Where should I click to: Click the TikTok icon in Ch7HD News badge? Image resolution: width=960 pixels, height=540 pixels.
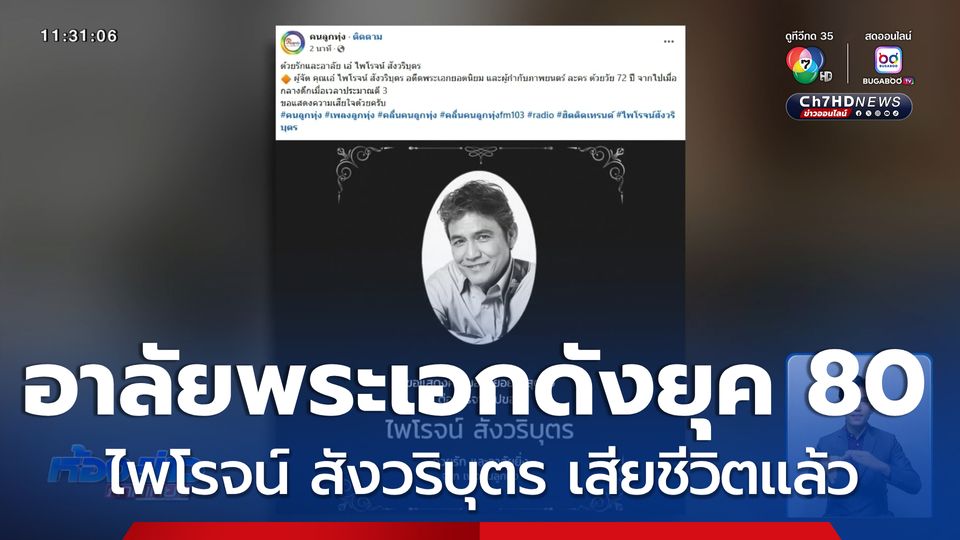(896, 113)
